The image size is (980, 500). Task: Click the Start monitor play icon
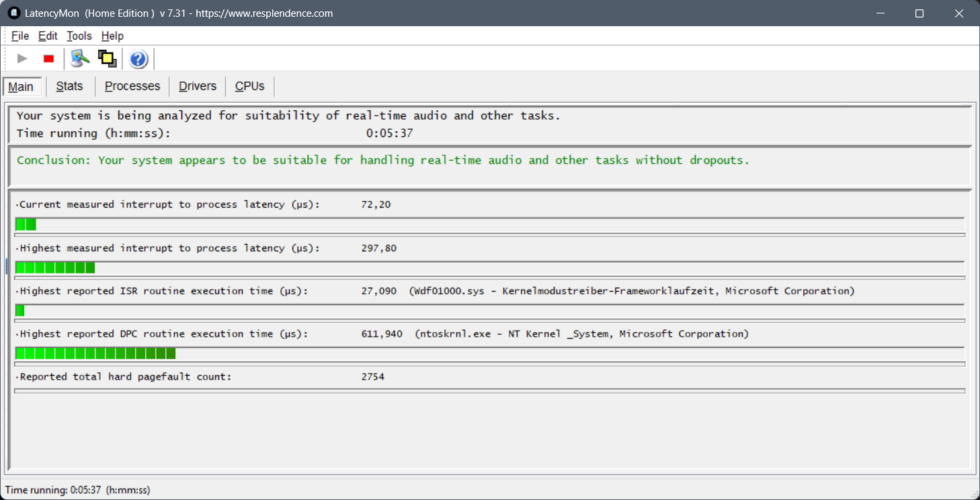tap(22, 59)
